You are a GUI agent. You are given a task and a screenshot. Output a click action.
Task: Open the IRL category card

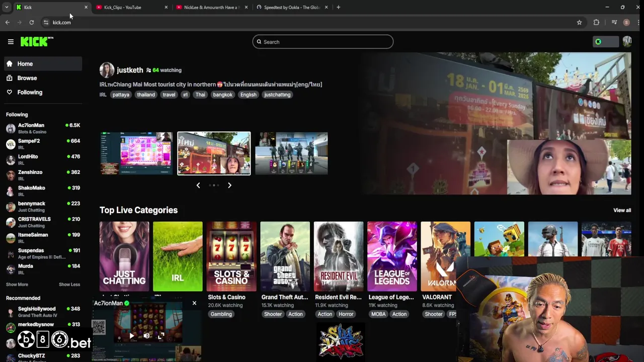coord(178,256)
